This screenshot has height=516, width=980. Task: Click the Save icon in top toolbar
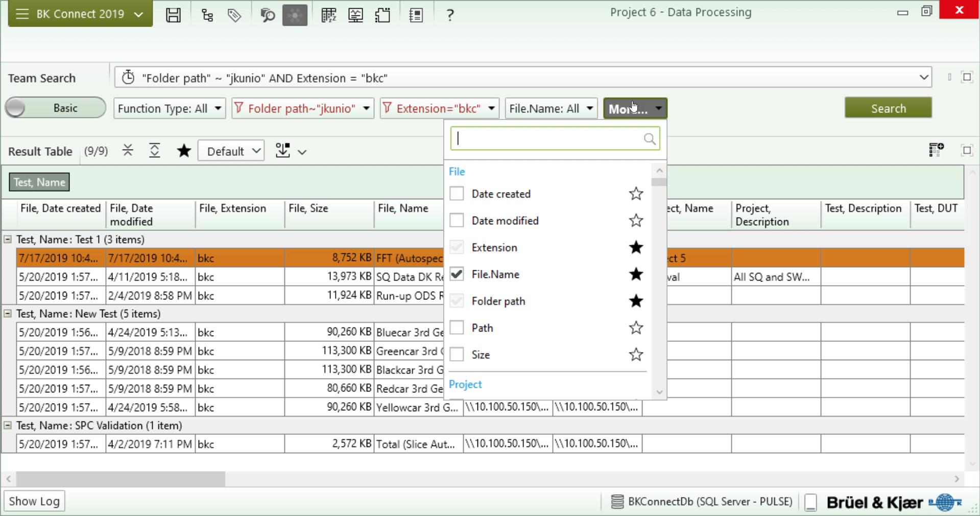(173, 15)
